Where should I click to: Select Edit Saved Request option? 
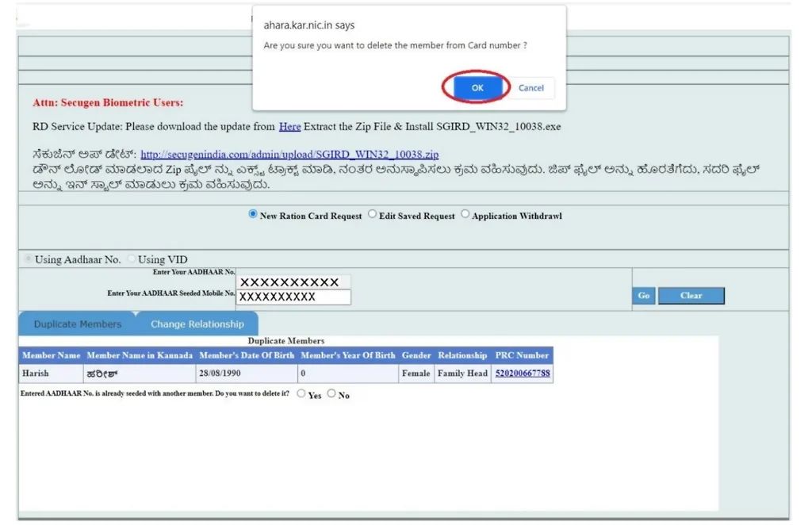click(373, 214)
